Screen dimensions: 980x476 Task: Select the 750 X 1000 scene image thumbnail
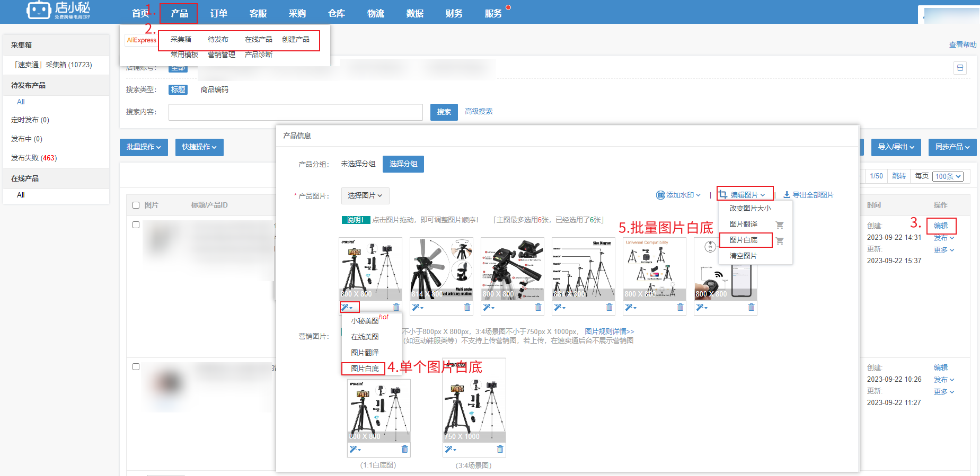(x=474, y=400)
